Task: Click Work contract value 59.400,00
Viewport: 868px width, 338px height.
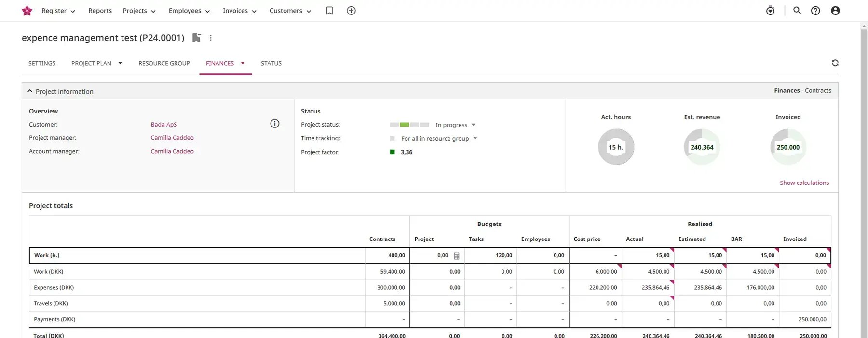Action: point(393,272)
